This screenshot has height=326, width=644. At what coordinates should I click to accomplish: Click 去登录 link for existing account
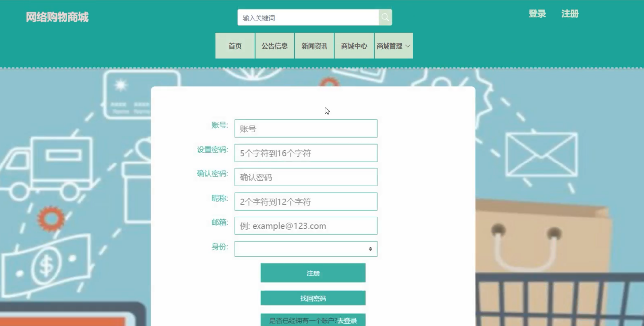[347, 321]
